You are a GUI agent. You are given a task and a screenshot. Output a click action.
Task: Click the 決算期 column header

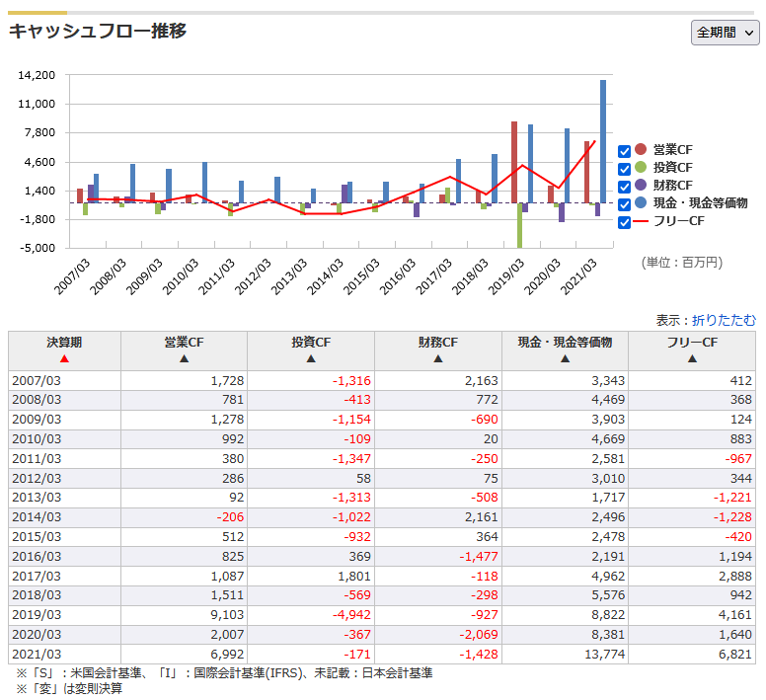pyautogui.click(x=64, y=343)
